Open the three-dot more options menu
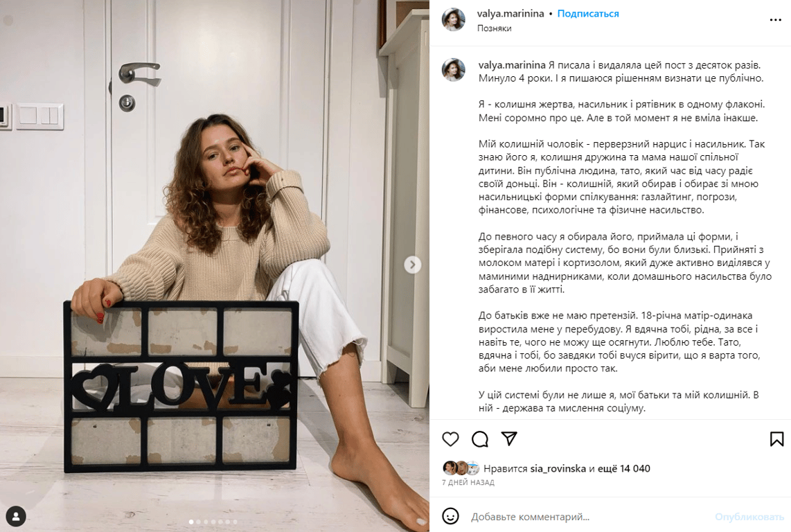Viewport: 791px width, 532px height. coord(775,19)
